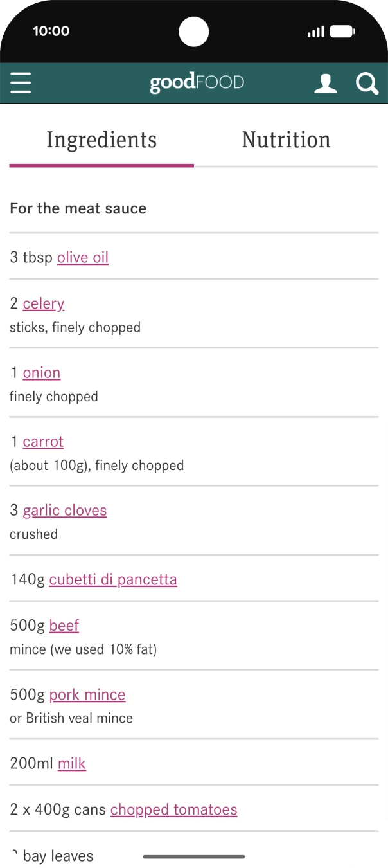Switch to the Nutrition tab

(286, 140)
